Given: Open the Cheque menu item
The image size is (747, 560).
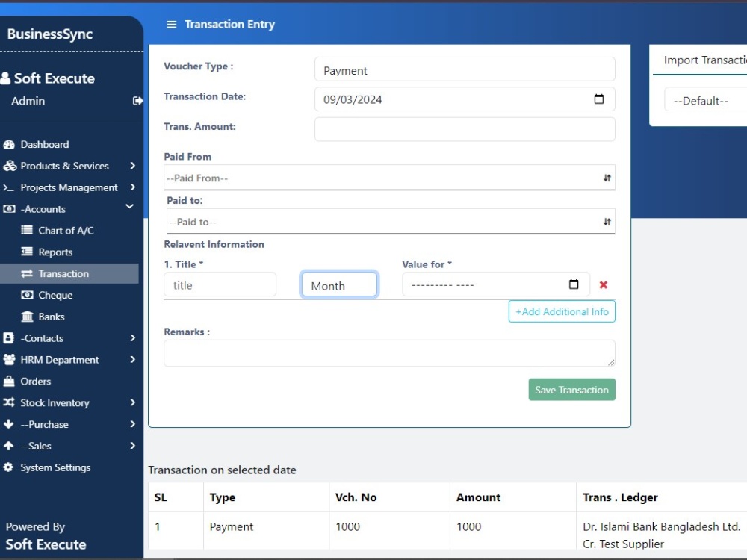Looking at the screenshot, I should point(55,295).
